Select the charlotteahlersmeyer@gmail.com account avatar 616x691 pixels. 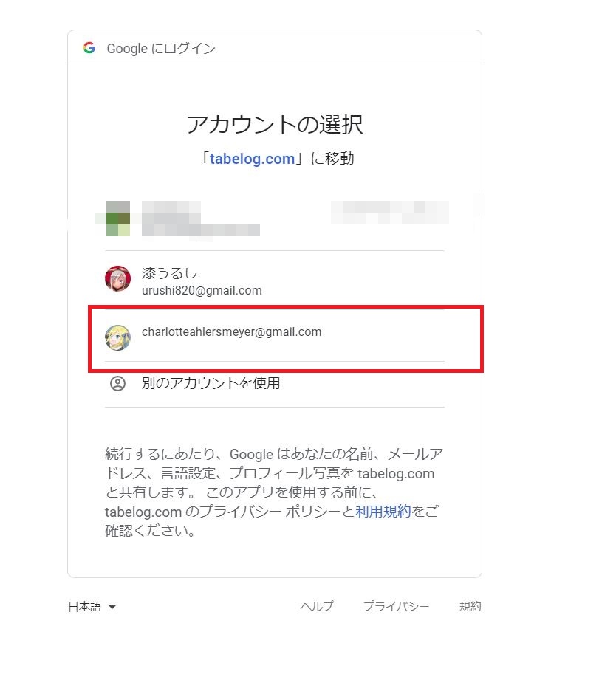click(117, 337)
